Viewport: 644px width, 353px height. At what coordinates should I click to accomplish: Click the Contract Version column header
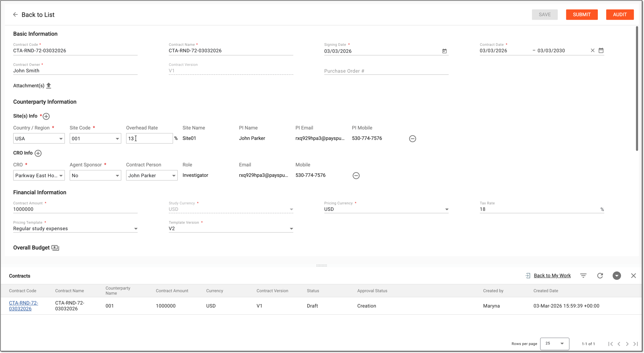click(272, 291)
